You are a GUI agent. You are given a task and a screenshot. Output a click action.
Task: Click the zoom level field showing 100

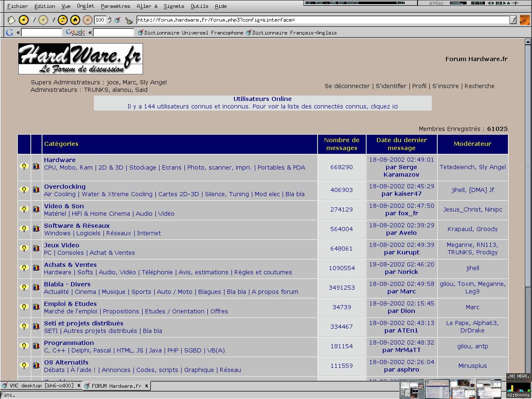(100, 20)
